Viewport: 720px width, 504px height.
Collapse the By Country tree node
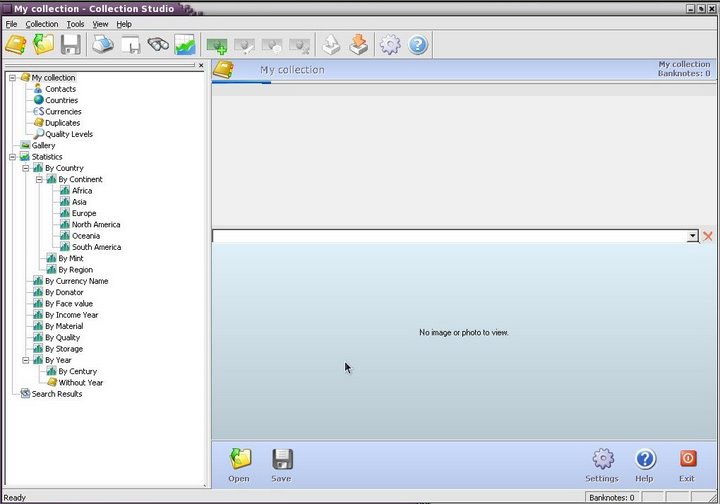pos(26,168)
